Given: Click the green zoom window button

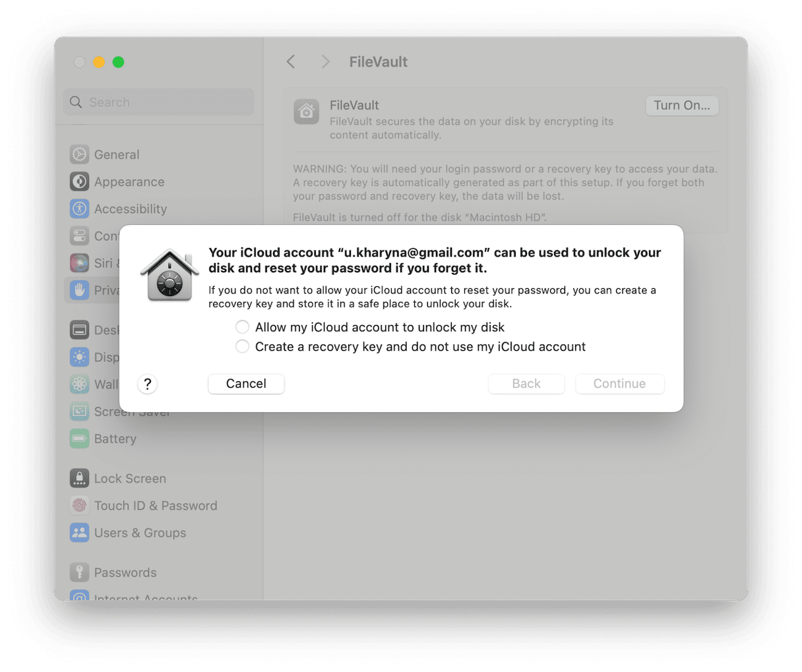Looking at the screenshot, I should pyautogui.click(x=119, y=62).
